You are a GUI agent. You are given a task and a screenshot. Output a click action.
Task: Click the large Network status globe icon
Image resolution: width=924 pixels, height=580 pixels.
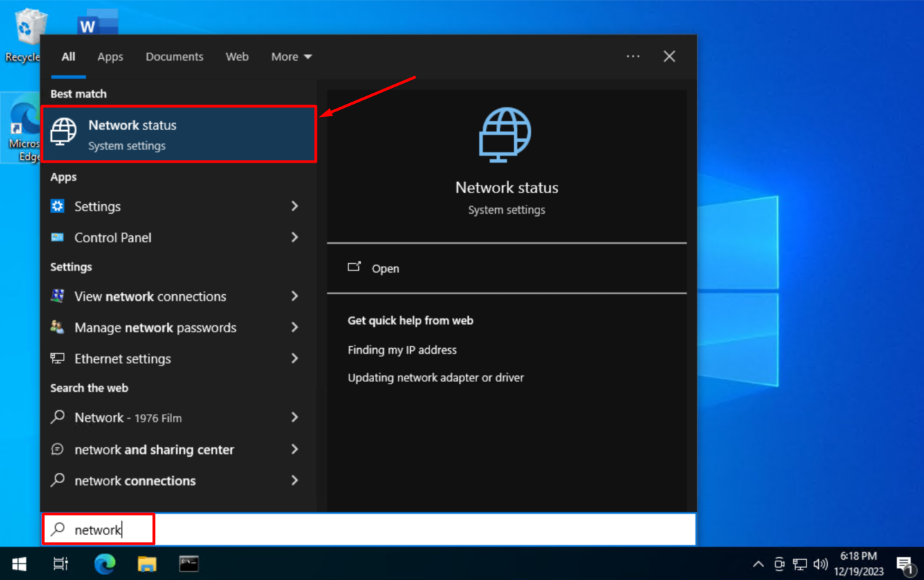pos(506,135)
